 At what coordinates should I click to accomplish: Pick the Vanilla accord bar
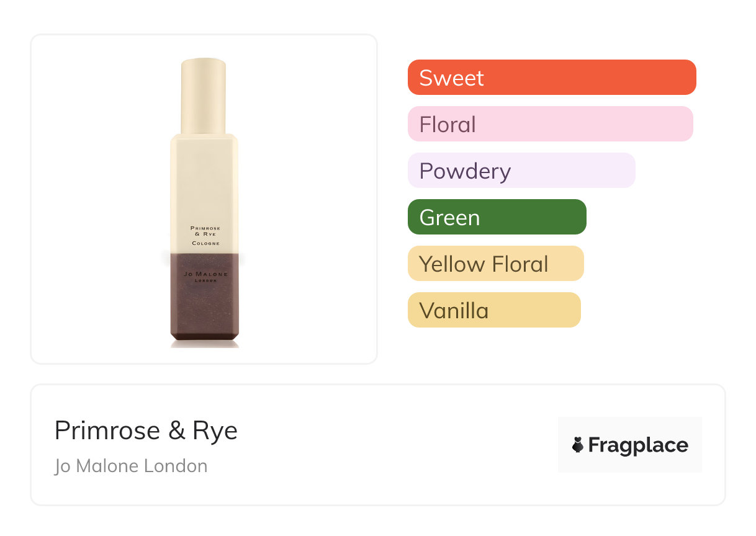click(494, 310)
